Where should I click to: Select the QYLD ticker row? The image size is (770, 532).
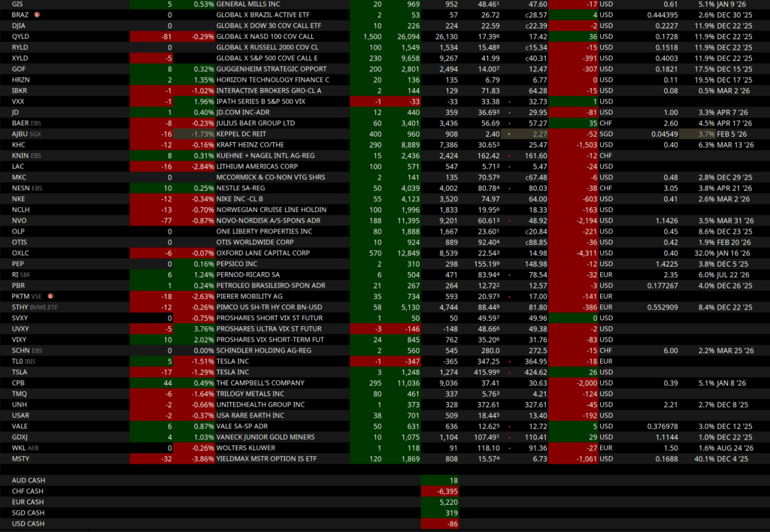point(21,36)
